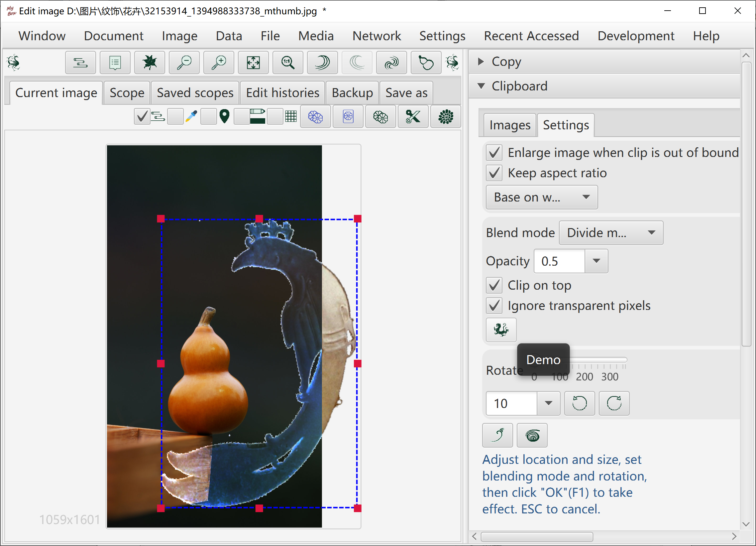The image size is (756, 546).
Task: Click the phoenix icon at toolbar right end
Action: click(x=452, y=63)
